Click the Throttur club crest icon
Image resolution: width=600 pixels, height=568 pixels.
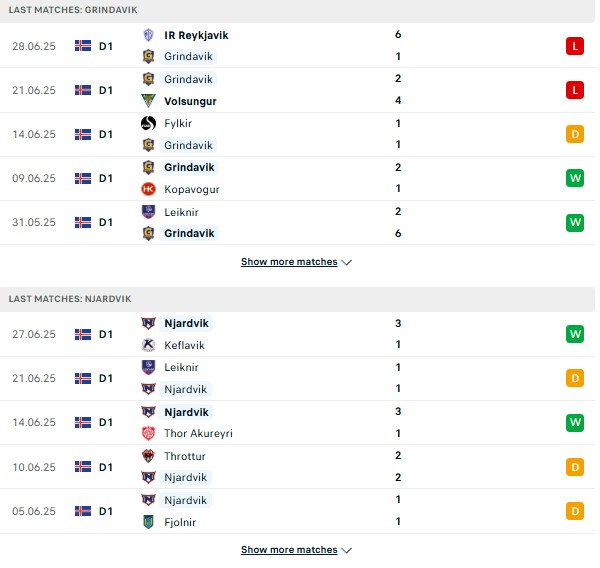pos(148,456)
